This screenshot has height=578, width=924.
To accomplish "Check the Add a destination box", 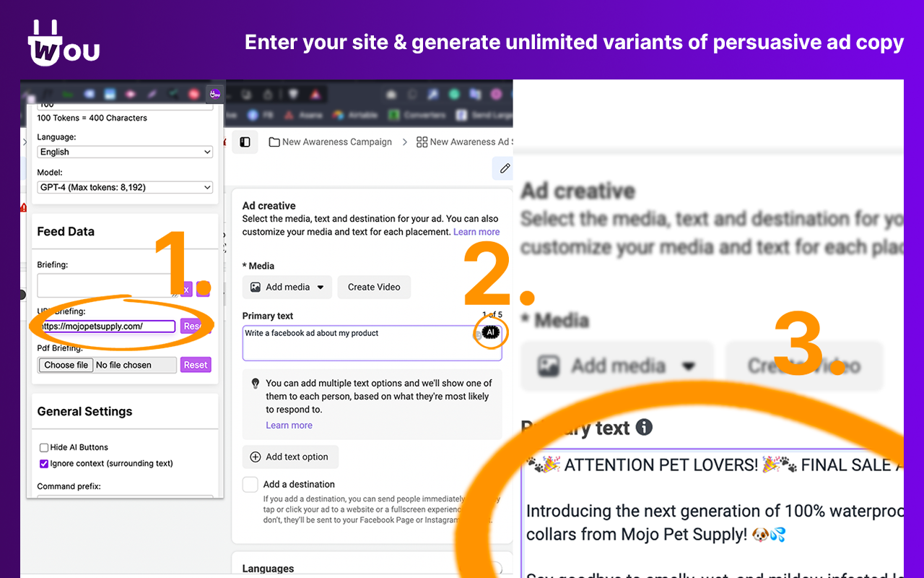I will point(250,484).
